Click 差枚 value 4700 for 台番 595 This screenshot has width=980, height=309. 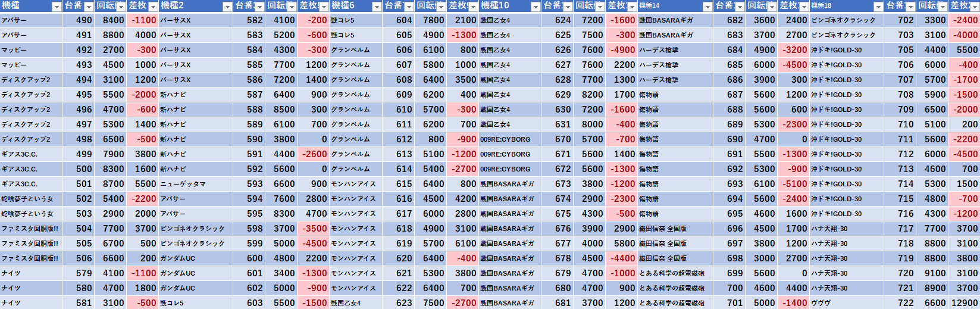tap(313, 214)
